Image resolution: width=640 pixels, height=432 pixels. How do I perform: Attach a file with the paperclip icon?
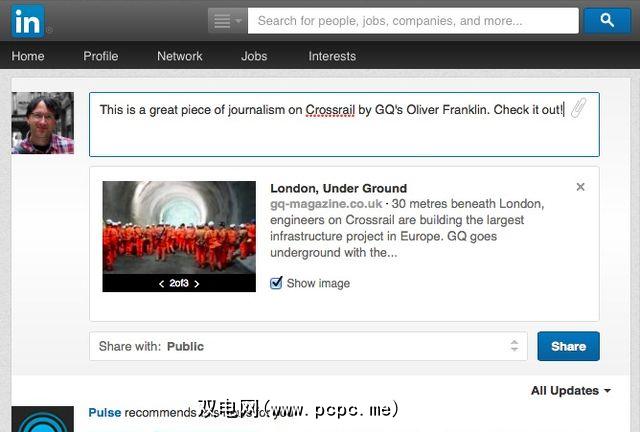pos(578,108)
